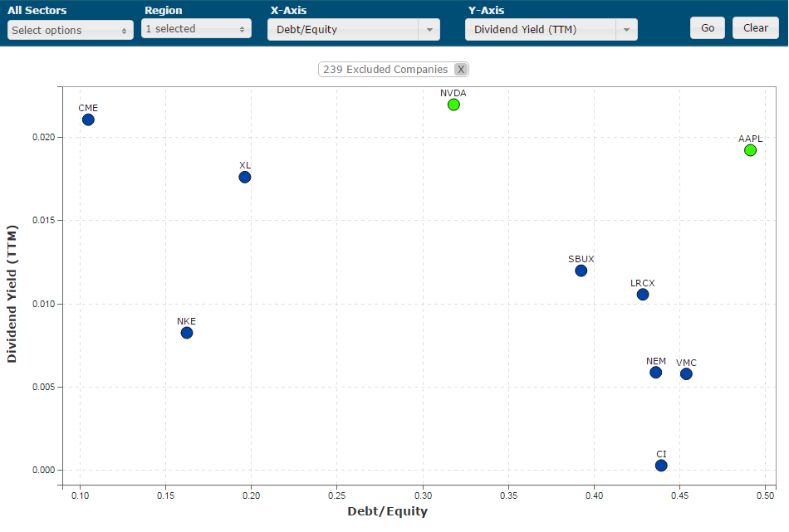Click the Y-Axis heading label
This screenshot has height=532, width=789.
(x=486, y=10)
